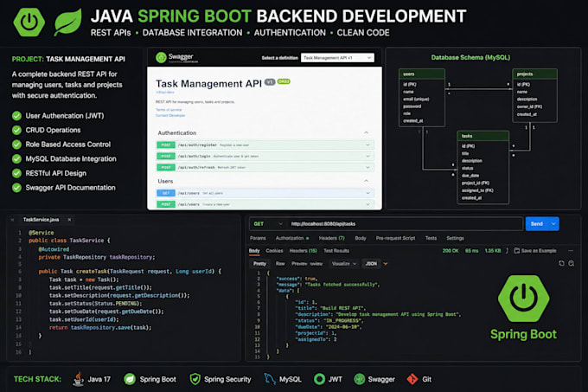This screenshot has width=588, height=392.
Task: Click the Java 17 coffee cup icon
Action: click(79, 379)
